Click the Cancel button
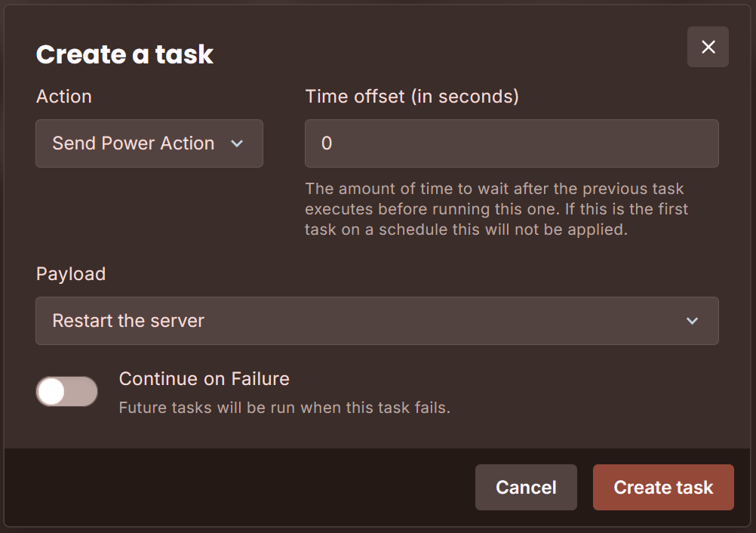 526,487
